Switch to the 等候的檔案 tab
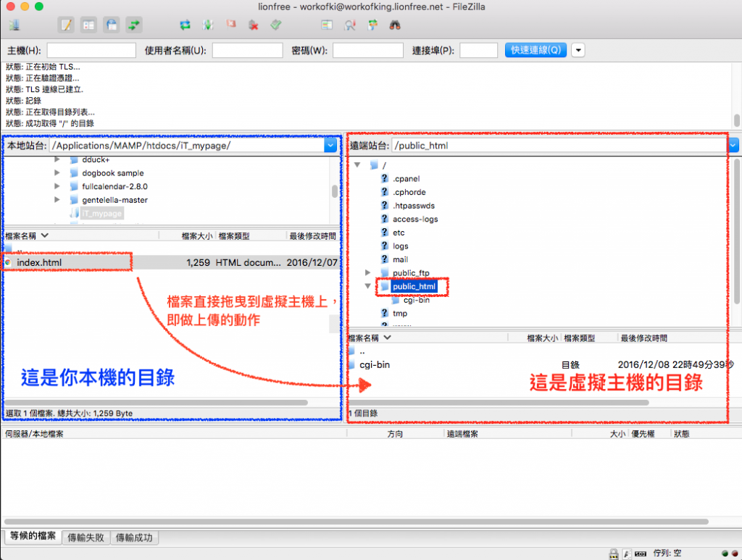Viewport: 742px width, 560px height. (33, 536)
